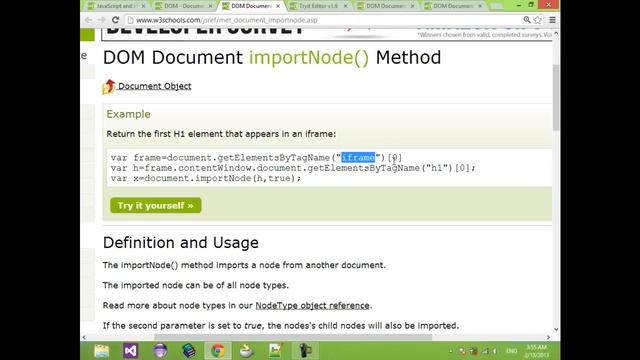This screenshot has width=640, height=360.
Task: Switch to the fifth tab titled DOM Document
Action: 384,6
